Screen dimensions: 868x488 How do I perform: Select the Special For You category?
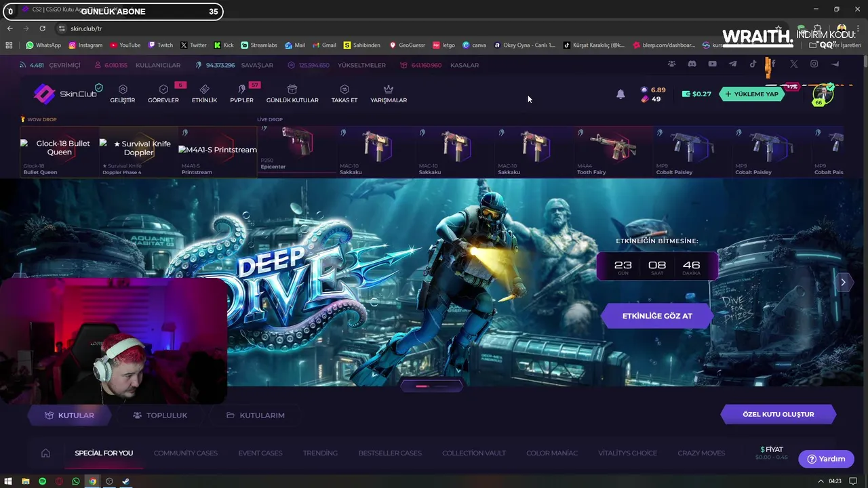(x=104, y=453)
